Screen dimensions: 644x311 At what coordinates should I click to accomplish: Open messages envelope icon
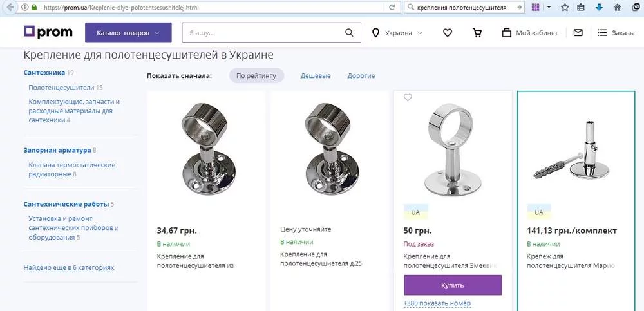click(x=578, y=33)
